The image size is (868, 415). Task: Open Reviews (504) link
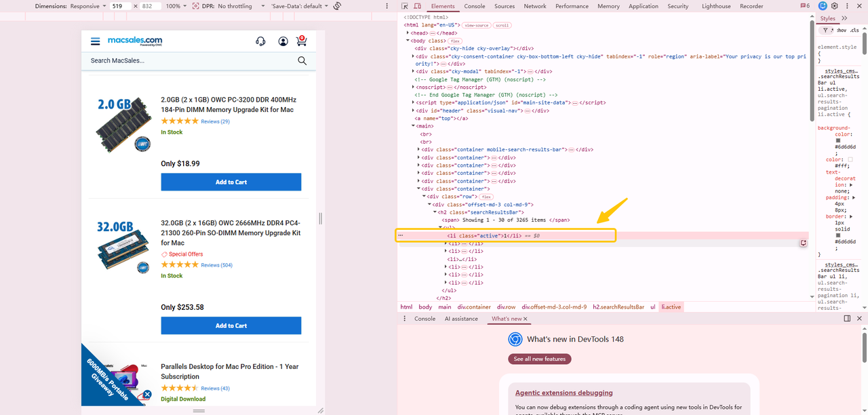pyautogui.click(x=216, y=265)
